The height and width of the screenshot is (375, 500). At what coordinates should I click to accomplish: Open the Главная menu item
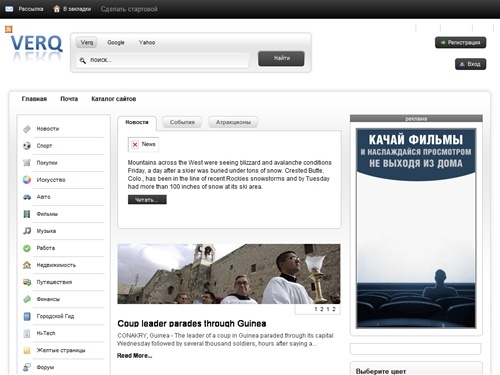tap(34, 99)
